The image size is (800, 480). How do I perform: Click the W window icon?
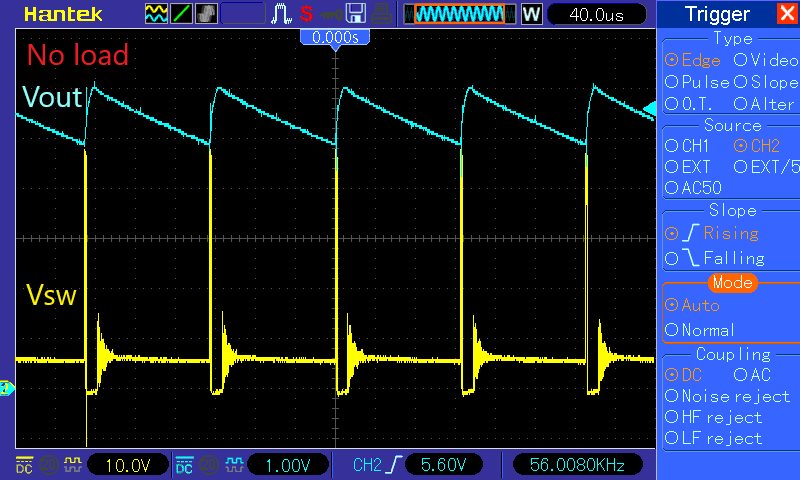click(x=531, y=14)
